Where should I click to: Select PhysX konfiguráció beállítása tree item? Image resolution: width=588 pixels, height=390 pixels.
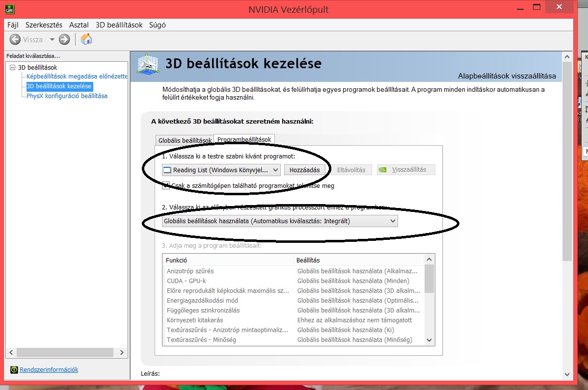point(67,96)
